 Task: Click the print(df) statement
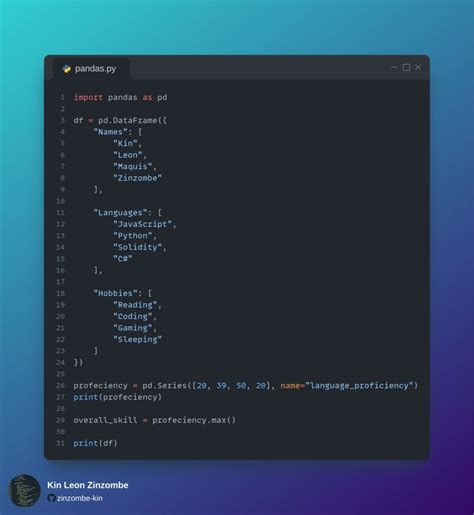pos(95,443)
